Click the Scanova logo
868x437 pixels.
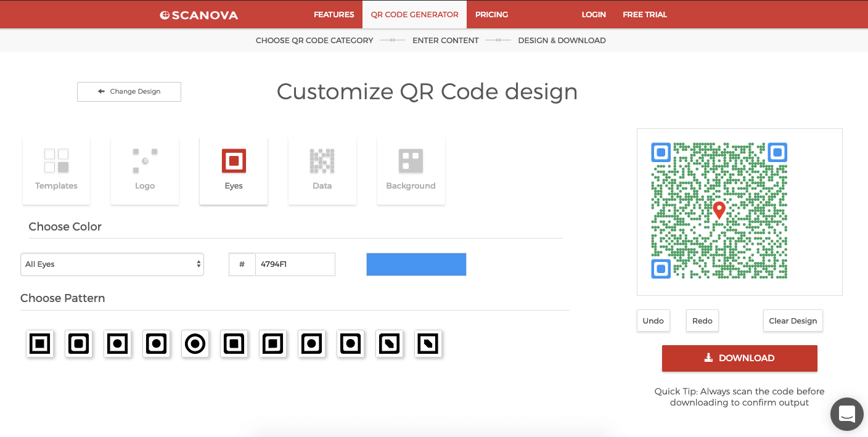click(x=199, y=15)
